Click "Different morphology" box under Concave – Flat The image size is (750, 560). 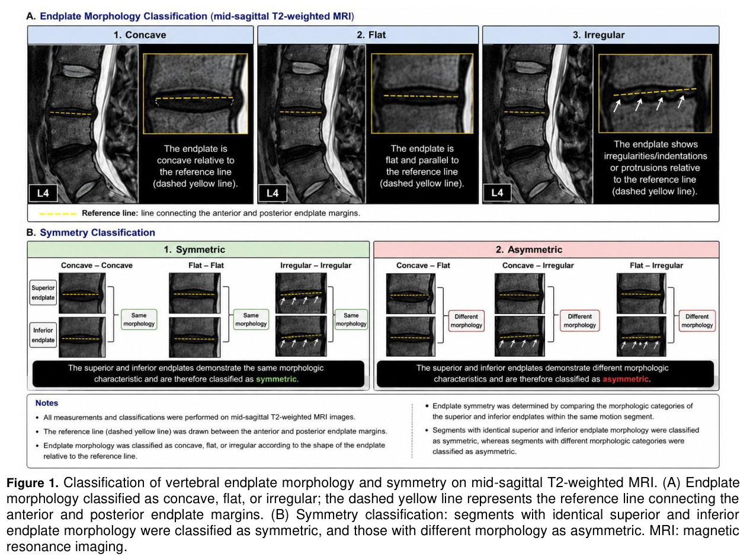click(466, 321)
